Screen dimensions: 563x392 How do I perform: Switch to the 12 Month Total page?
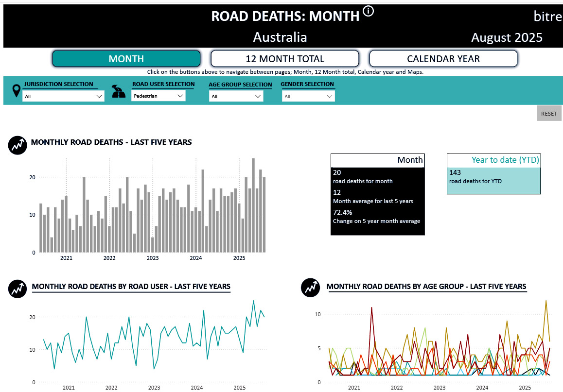tap(285, 59)
